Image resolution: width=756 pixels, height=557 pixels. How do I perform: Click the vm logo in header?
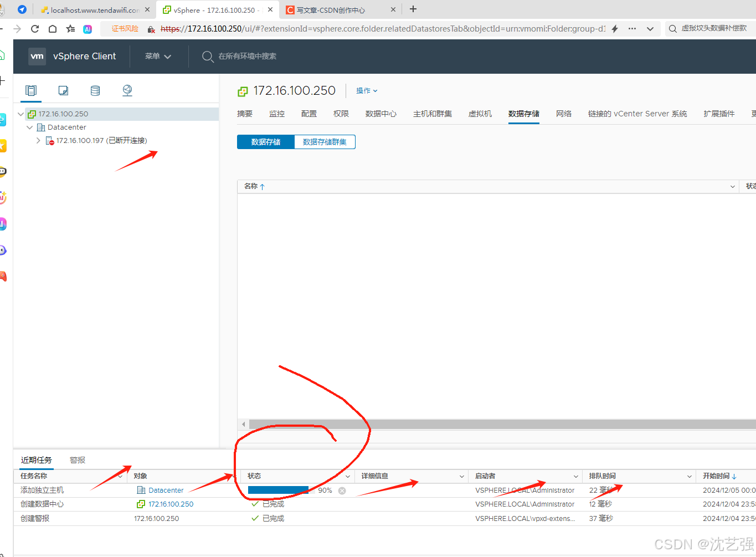(37, 56)
